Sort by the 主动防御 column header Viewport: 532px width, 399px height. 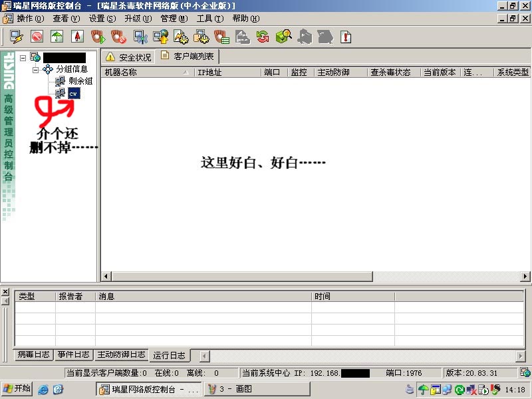[x=341, y=72]
